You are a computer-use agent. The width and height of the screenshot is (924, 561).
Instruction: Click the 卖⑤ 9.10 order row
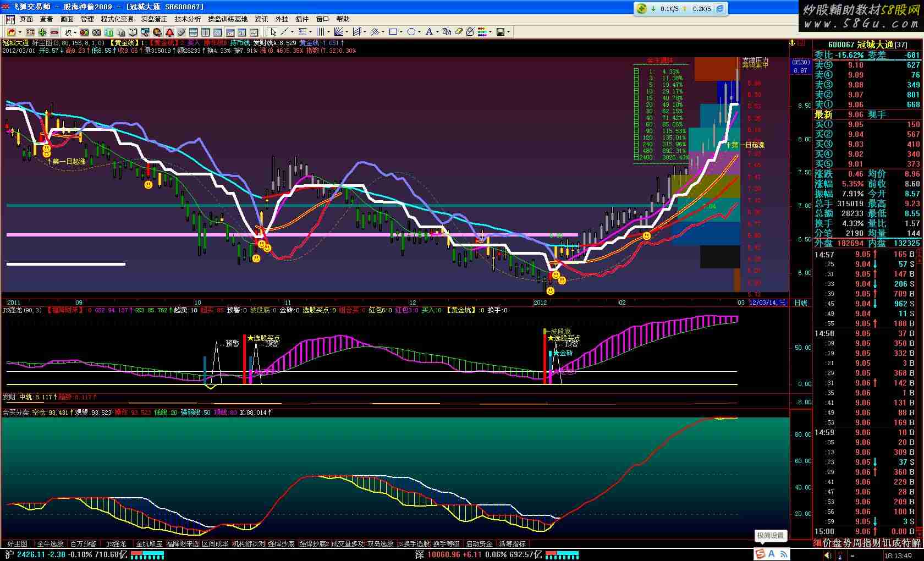click(x=868, y=65)
